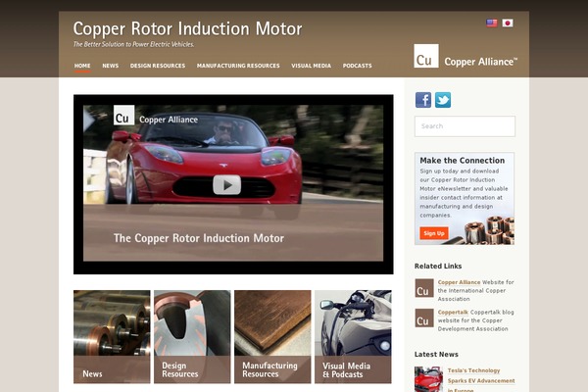Click the Make the Connection heading
Image resolution: width=588 pixels, height=392 pixels.
(x=462, y=161)
